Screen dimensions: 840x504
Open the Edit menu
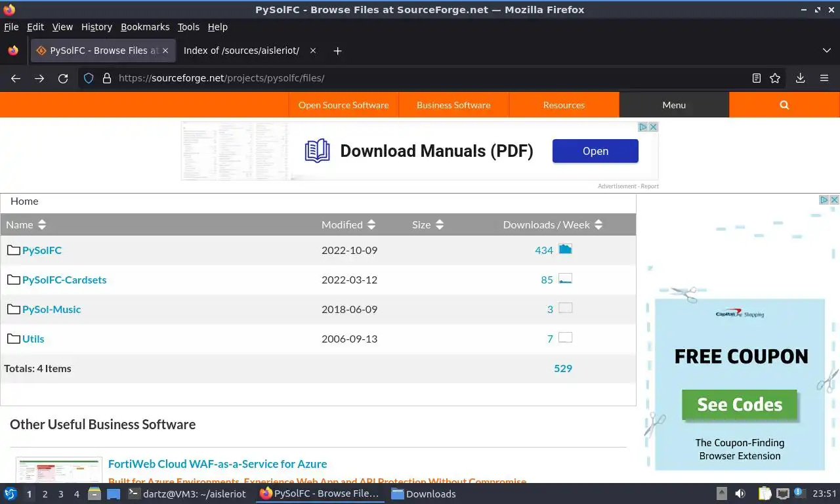click(x=35, y=27)
